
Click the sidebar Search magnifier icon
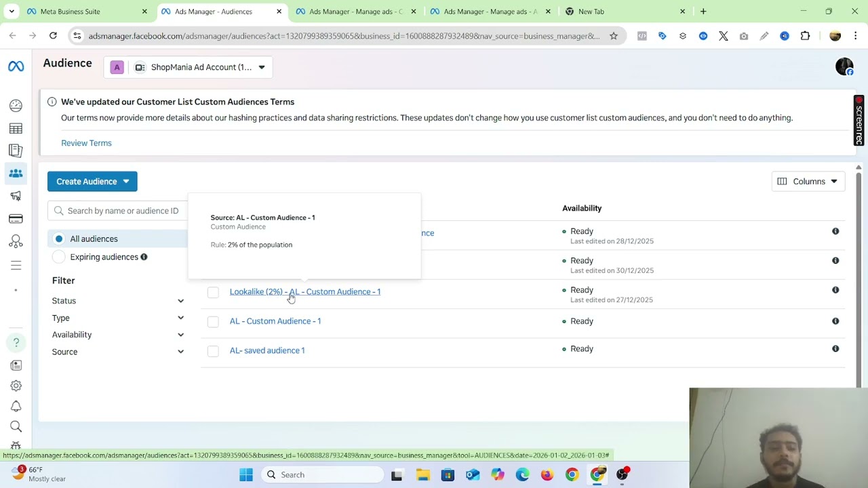(x=16, y=426)
